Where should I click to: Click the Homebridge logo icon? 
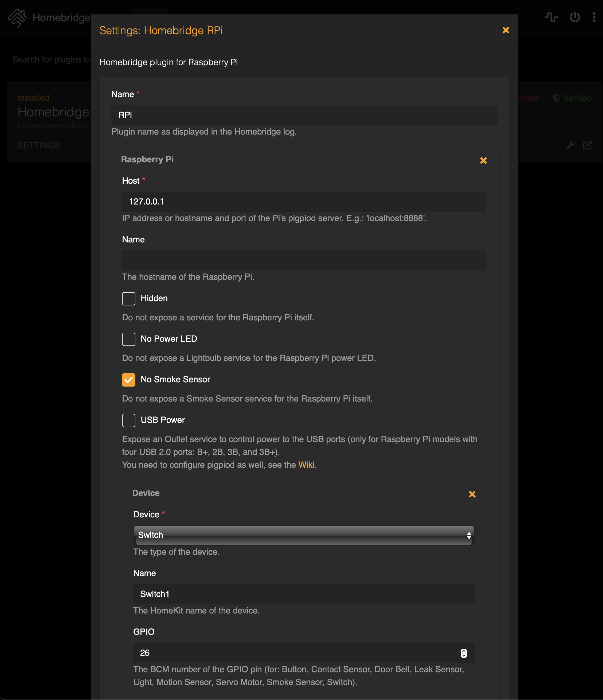(x=17, y=18)
